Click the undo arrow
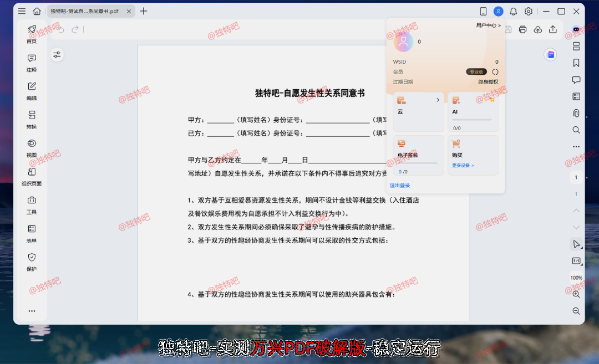The width and height of the screenshot is (599, 364). [x=61, y=29]
